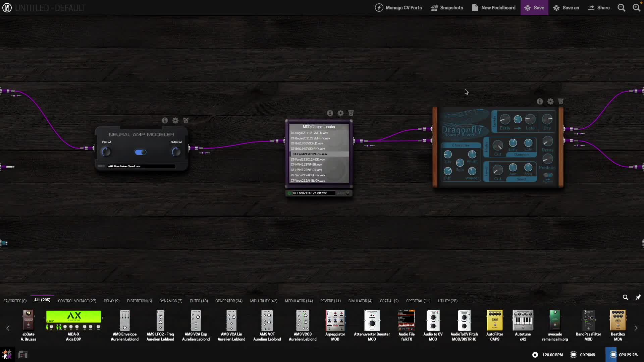This screenshot has width=644, height=362.
Task: Open Neural Amp Modeler settings gear
Action: 175,120
